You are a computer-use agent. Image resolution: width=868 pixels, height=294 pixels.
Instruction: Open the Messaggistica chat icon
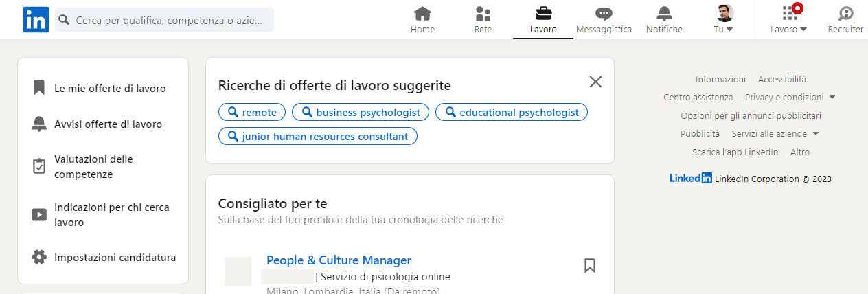pos(604,14)
